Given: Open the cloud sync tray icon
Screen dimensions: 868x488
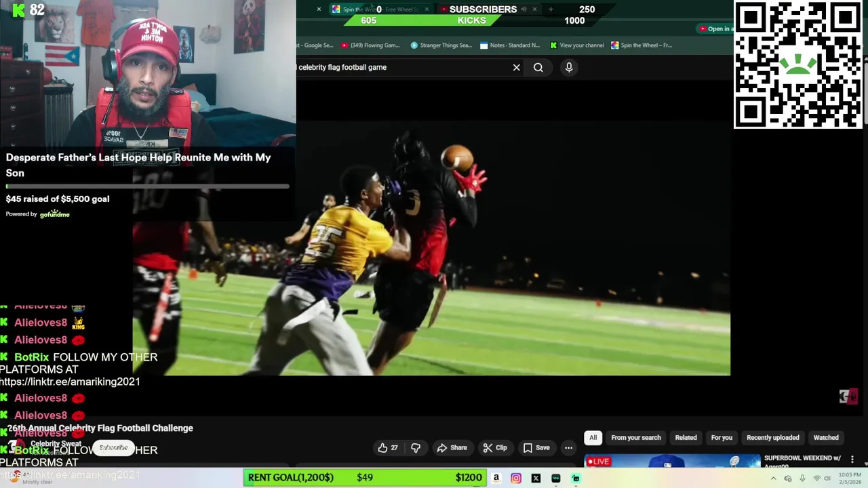Looking at the screenshot, I should [x=788, y=479].
